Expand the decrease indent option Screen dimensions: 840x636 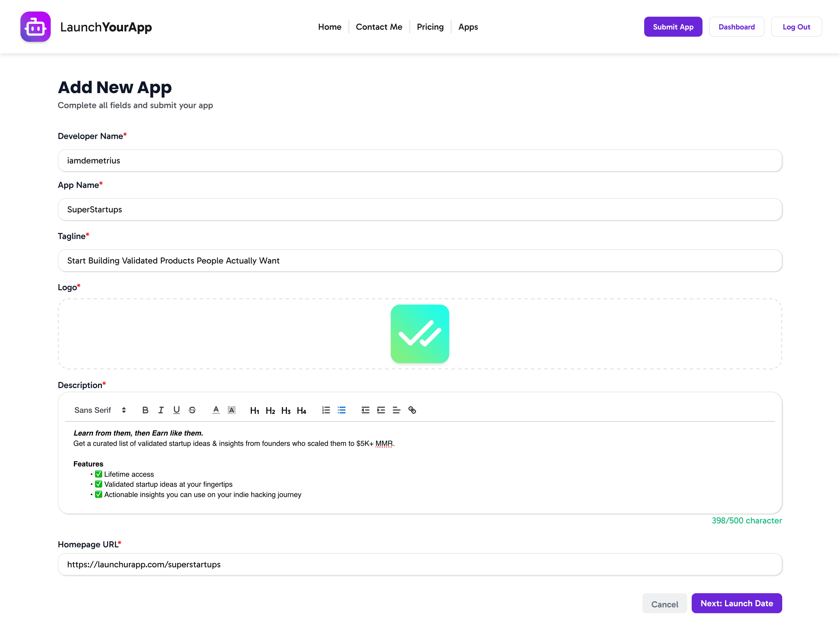(365, 410)
